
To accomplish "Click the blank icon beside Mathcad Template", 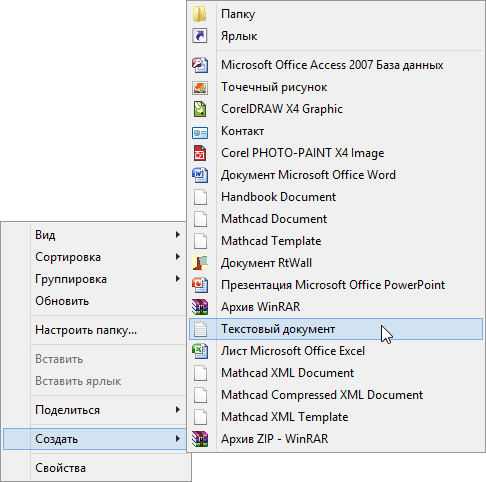I will point(200,241).
